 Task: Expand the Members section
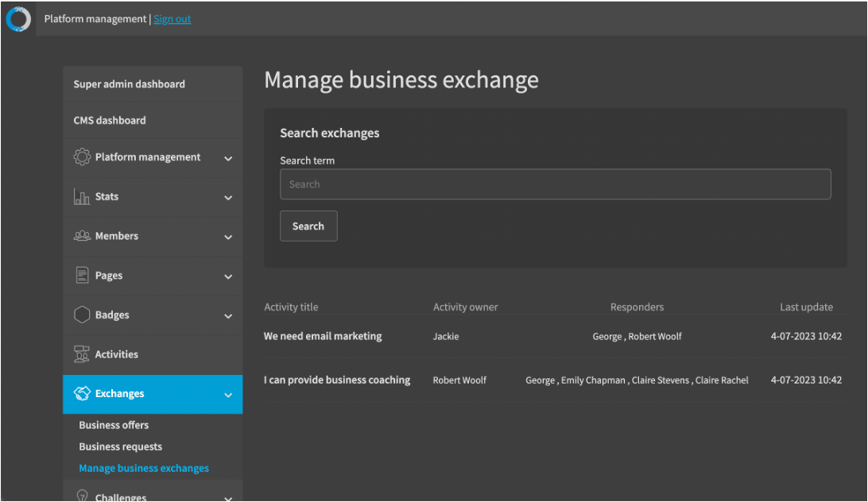pos(229,236)
